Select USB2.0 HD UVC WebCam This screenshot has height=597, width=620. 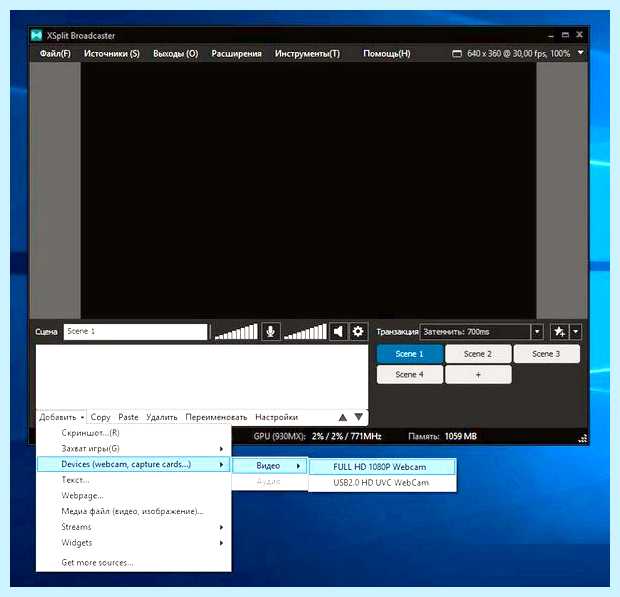382,483
